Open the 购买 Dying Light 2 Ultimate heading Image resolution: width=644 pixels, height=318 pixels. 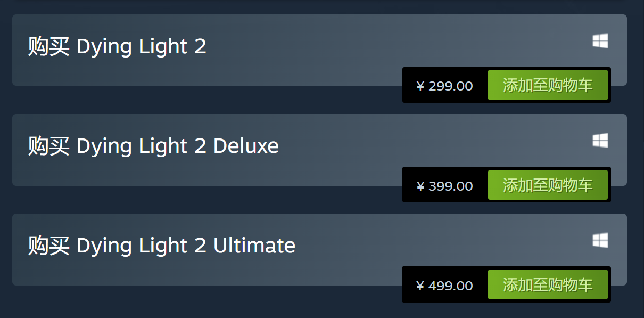point(162,246)
